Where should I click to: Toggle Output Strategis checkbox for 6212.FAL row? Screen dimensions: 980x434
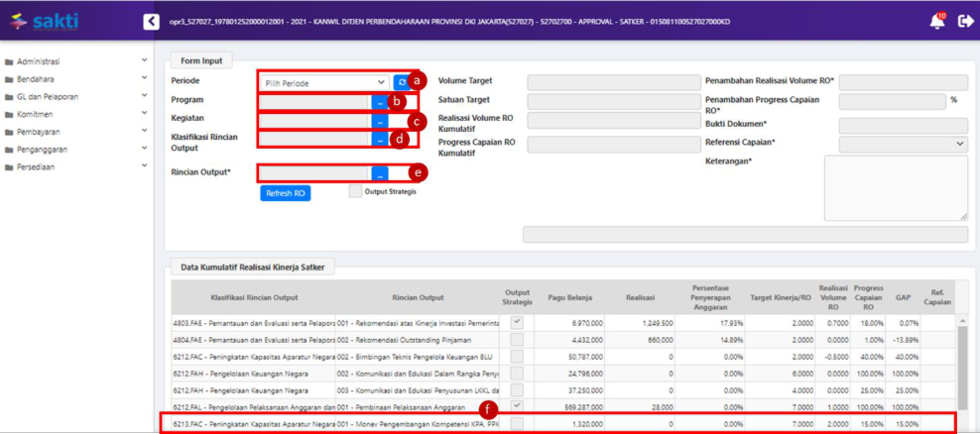(517, 406)
